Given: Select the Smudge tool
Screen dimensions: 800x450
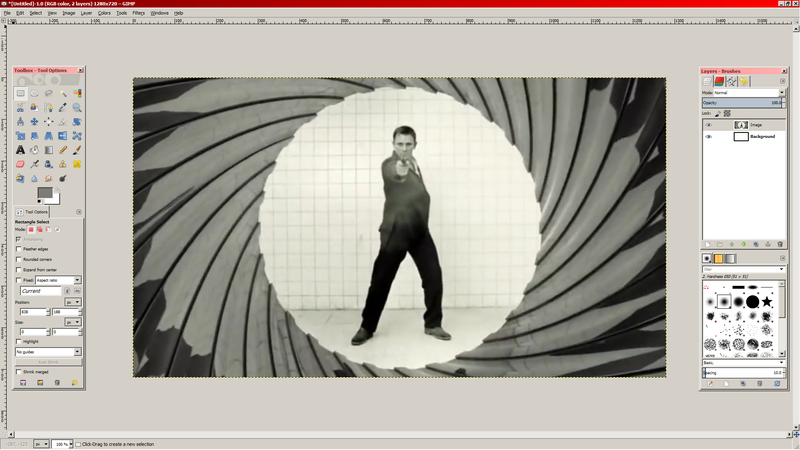Looking at the screenshot, I should (x=48, y=179).
